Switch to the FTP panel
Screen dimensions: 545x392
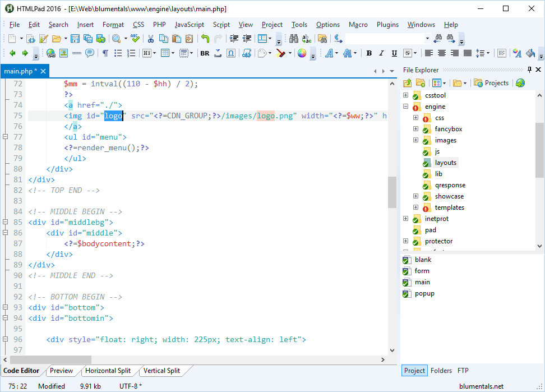coord(463,371)
